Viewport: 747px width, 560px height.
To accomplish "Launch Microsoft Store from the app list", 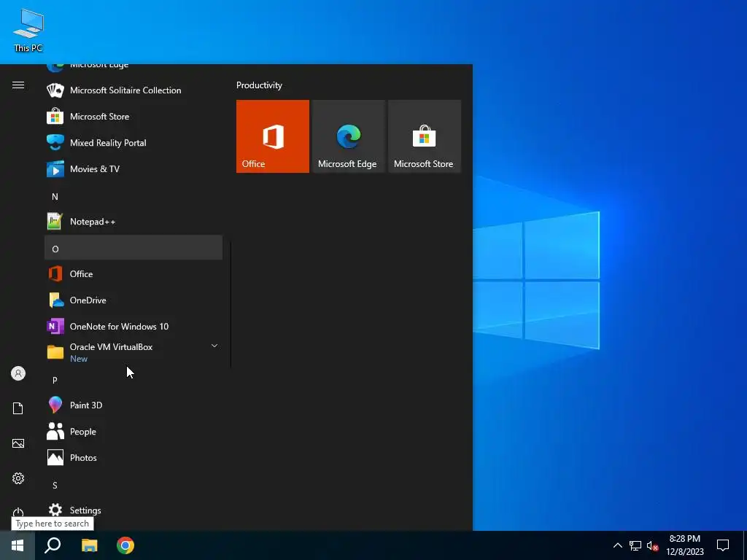I will (133, 116).
